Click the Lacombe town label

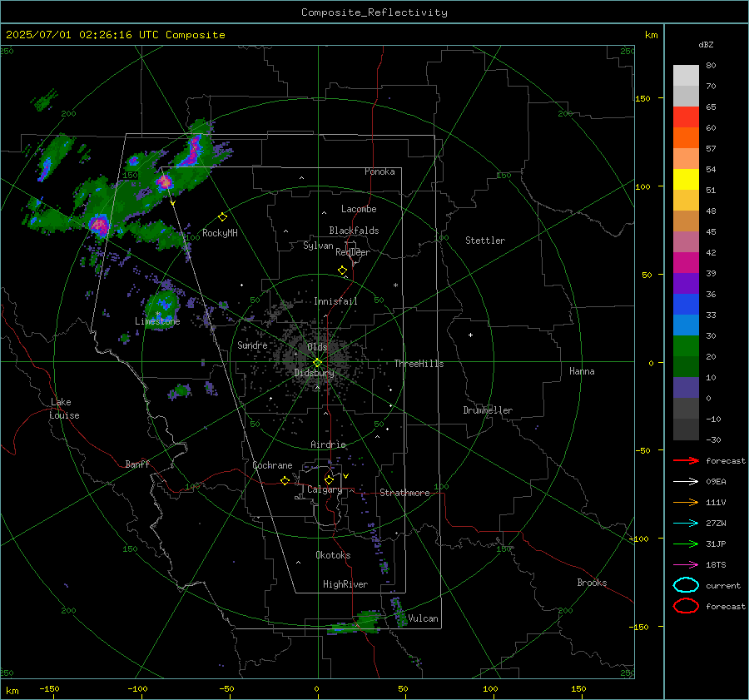[359, 209]
